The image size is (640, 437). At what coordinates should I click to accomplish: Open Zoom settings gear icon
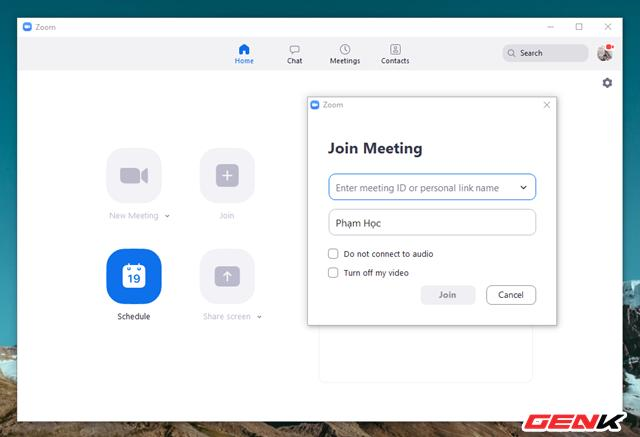[x=607, y=83]
